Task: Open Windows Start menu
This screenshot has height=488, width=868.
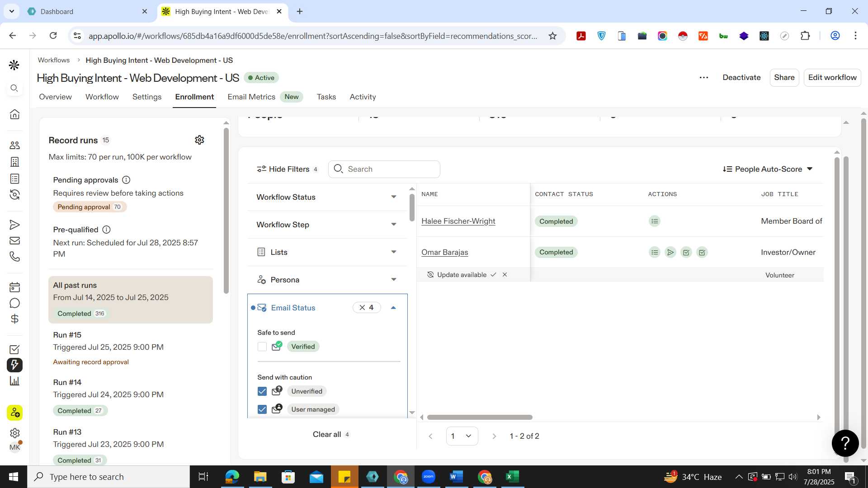Action: pos(14,477)
